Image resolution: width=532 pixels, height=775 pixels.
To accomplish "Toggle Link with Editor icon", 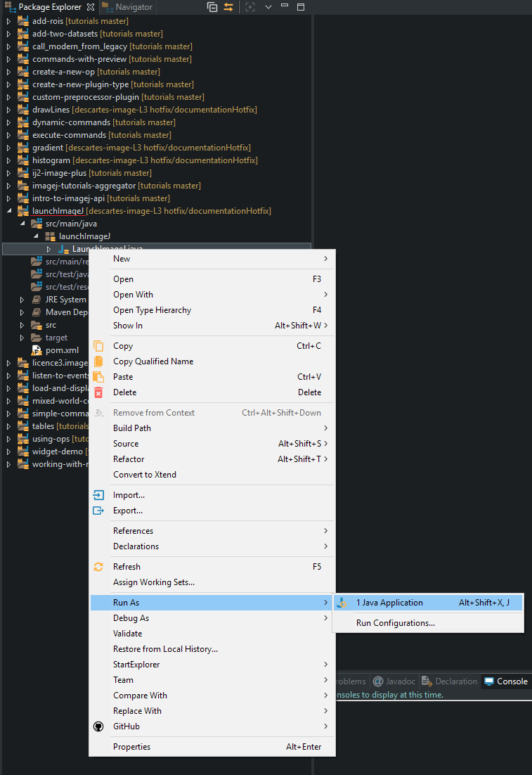I will coord(228,7).
